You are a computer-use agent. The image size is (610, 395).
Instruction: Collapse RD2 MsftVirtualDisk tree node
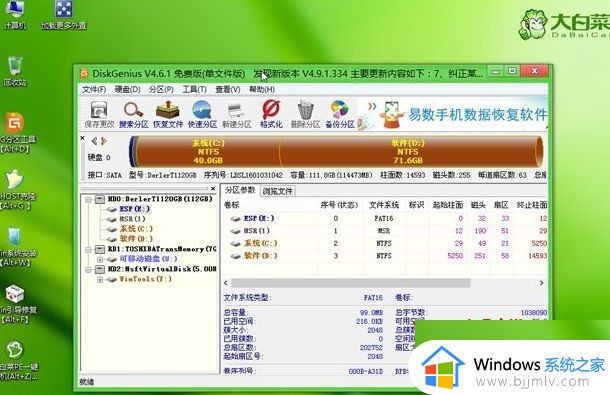point(88,269)
